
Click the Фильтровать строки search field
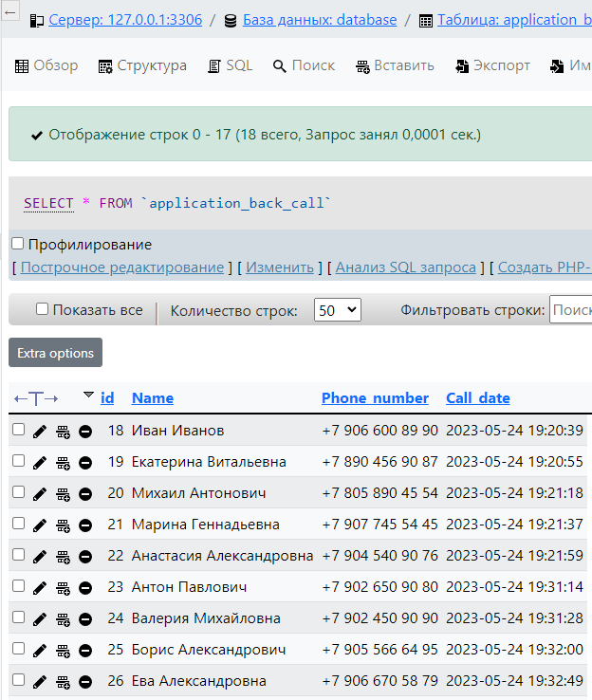click(570, 309)
